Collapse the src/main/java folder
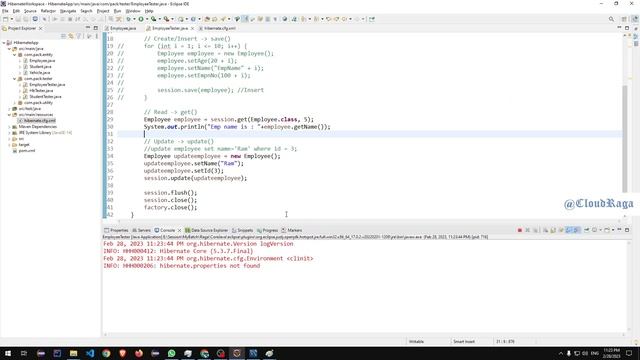The height and width of the screenshot is (360, 640). (9, 49)
